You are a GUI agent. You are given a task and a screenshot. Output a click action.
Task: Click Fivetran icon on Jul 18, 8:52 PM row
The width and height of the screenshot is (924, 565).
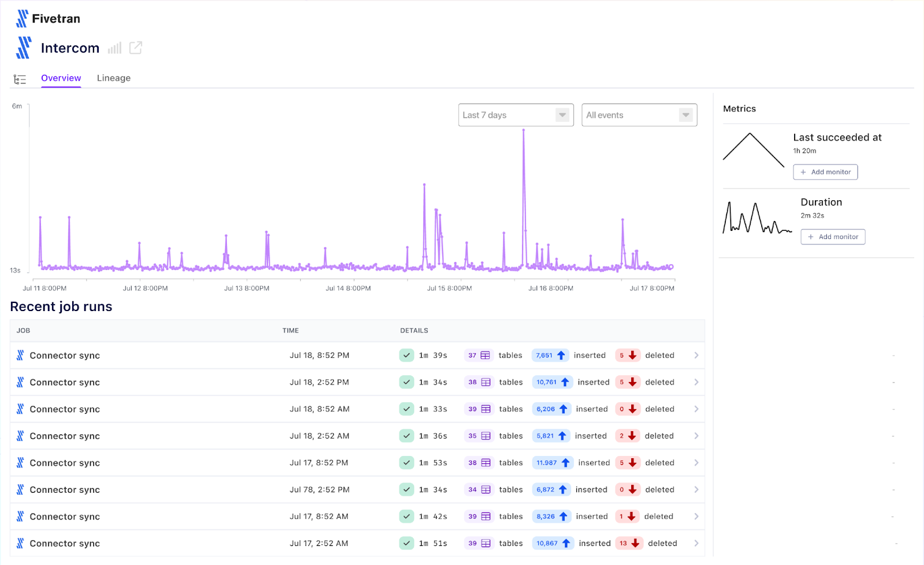20,356
